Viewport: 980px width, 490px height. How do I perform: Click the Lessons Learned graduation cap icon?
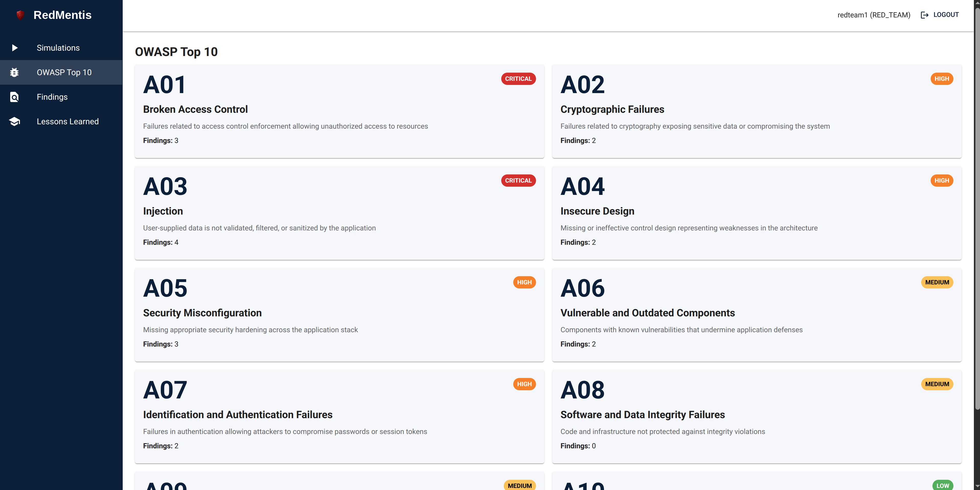(15, 121)
